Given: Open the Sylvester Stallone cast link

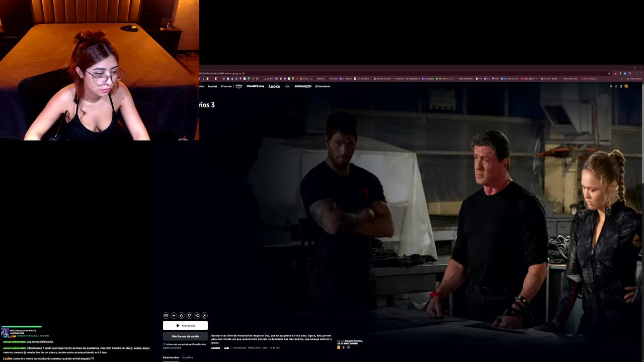Looking at the screenshot, I should point(353,341).
